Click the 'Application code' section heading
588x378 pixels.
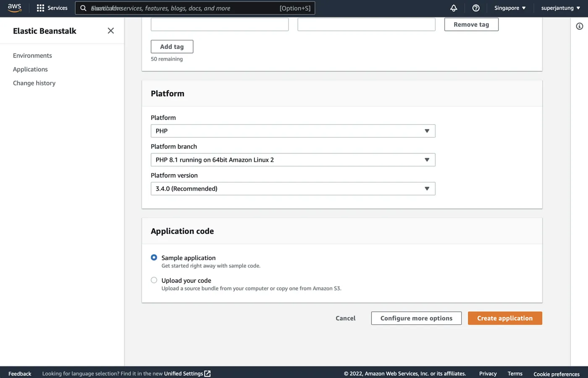pos(182,231)
